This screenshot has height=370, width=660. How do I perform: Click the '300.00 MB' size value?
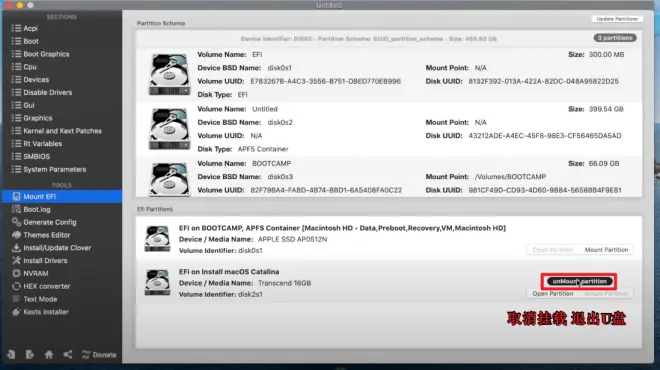point(607,55)
